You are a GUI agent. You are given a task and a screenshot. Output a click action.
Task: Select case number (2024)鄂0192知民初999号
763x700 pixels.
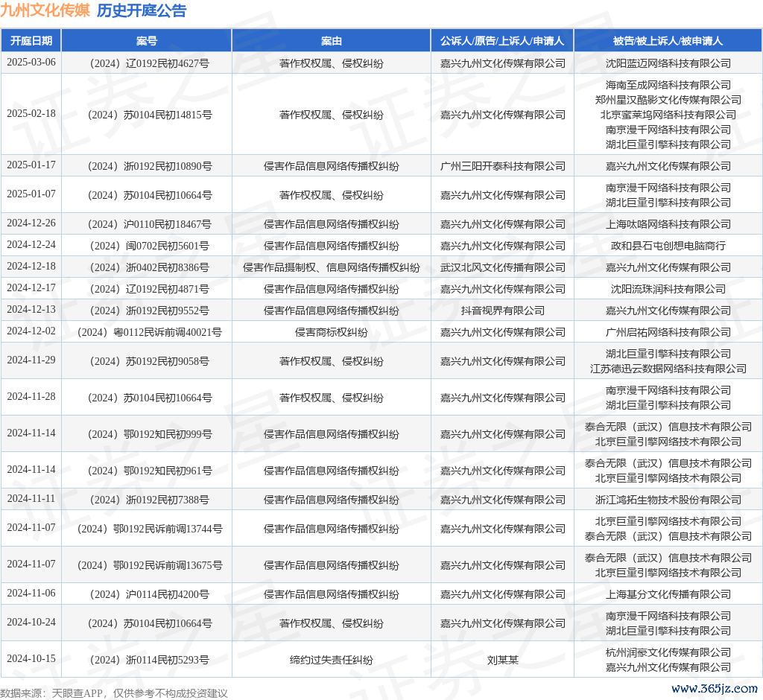point(149,434)
